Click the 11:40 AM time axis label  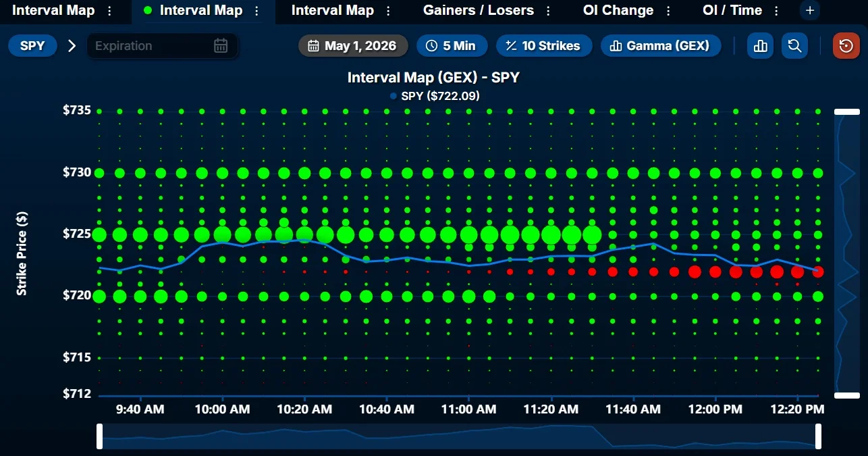pyautogui.click(x=633, y=409)
